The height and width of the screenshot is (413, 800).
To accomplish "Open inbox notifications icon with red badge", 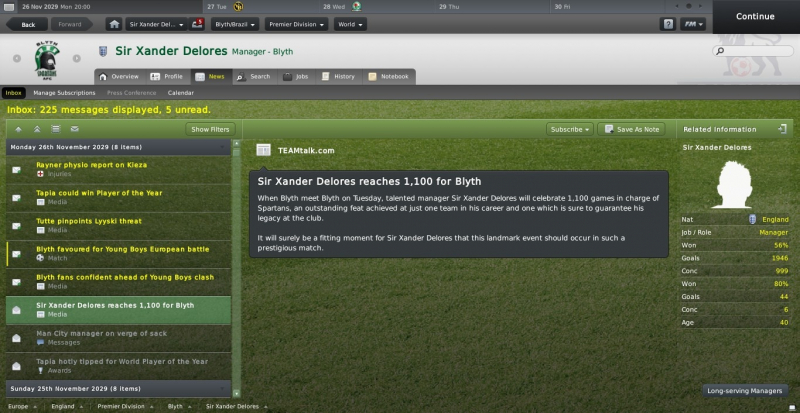I will tap(196, 24).
